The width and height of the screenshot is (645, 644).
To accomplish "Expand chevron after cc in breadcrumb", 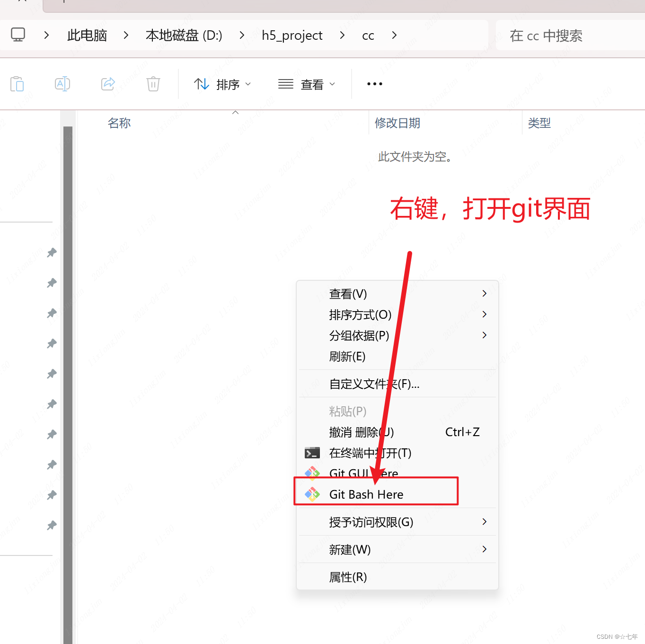I will [x=394, y=35].
